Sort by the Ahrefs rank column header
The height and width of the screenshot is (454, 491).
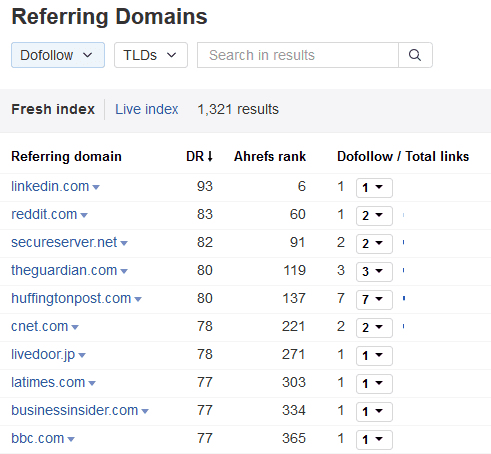[x=270, y=156]
